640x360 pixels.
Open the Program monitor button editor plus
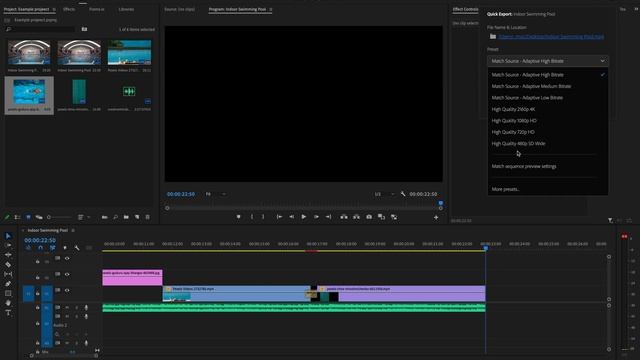click(x=436, y=218)
